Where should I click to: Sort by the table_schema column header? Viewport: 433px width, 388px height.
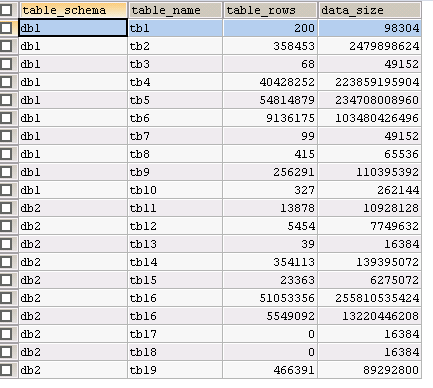73,10
